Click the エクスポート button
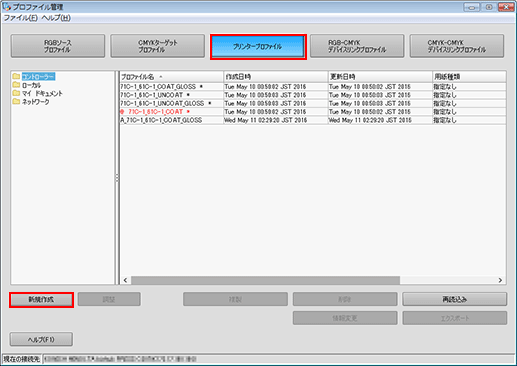Image resolution: width=517 pixels, height=366 pixels. [x=455, y=318]
